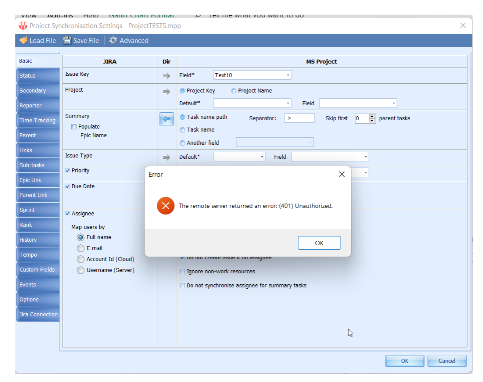Uncheck the Priority checkbox
This screenshot has height=382, width=483.
point(68,170)
